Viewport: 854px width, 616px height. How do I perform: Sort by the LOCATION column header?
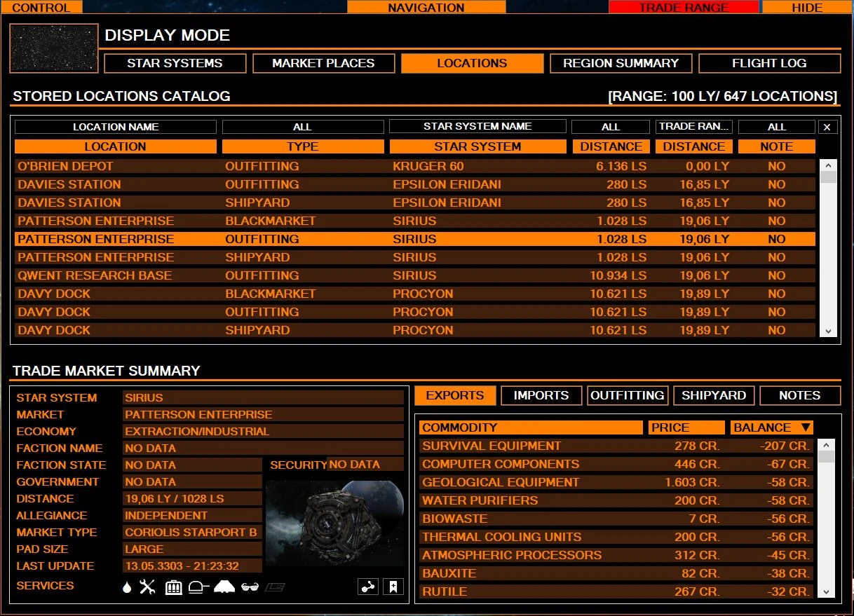[x=116, y=146]
